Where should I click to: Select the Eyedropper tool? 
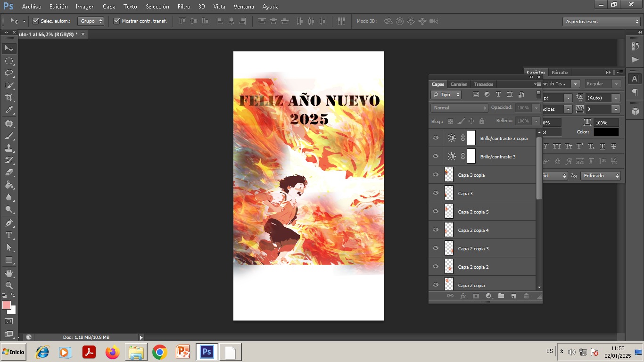tap(9, 110)
